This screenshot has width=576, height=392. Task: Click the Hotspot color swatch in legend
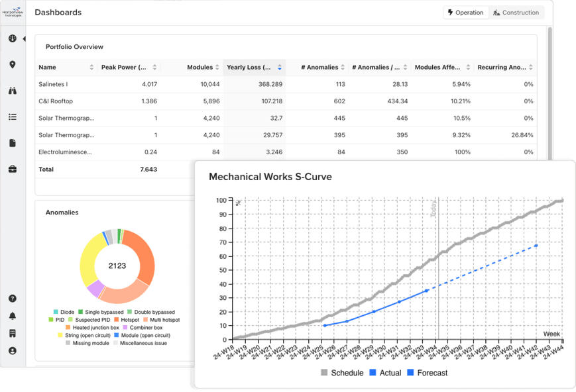click(117, 320)
